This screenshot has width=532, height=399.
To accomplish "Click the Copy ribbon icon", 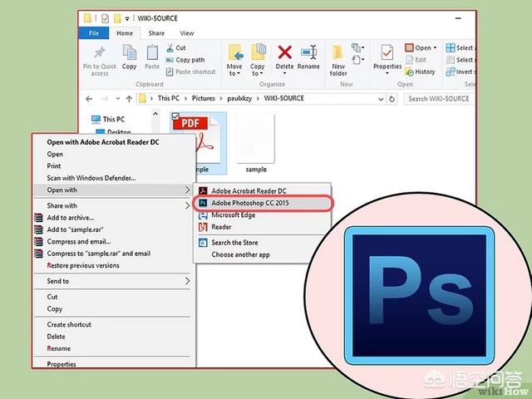I will click(x=130, y=52).
